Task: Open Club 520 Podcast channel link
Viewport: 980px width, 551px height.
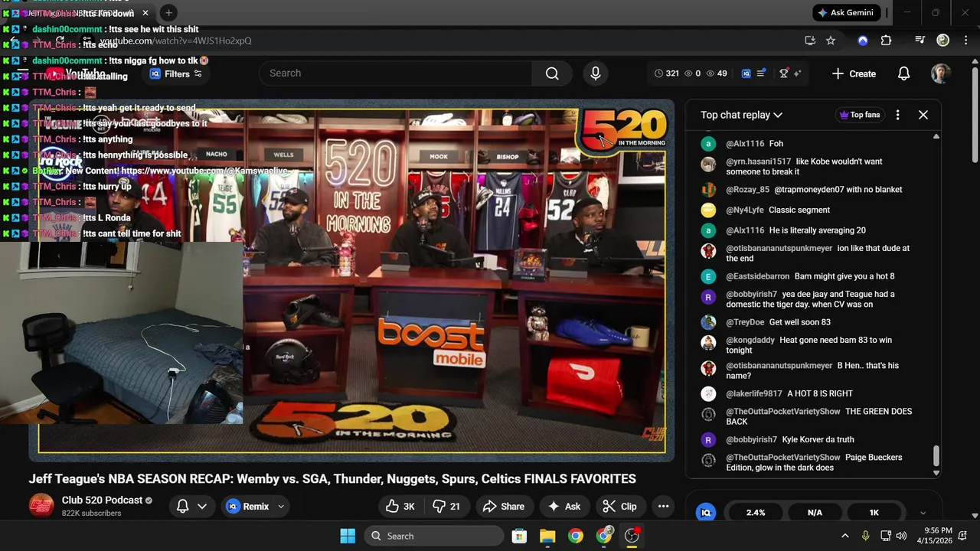Action: [x=103, y=500]
